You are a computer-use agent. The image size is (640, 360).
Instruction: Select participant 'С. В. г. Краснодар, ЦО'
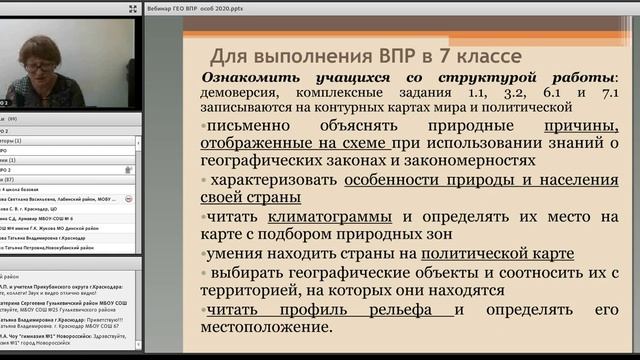(x=67, y=209)
